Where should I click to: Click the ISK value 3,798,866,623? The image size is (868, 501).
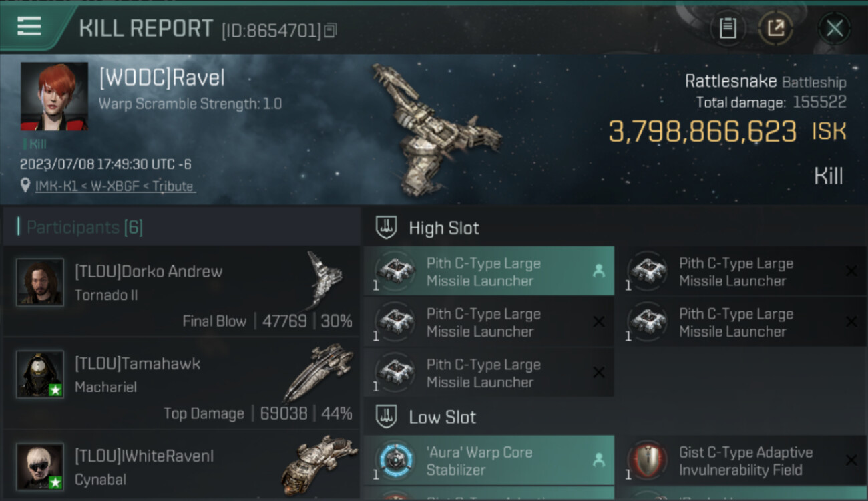703,132
